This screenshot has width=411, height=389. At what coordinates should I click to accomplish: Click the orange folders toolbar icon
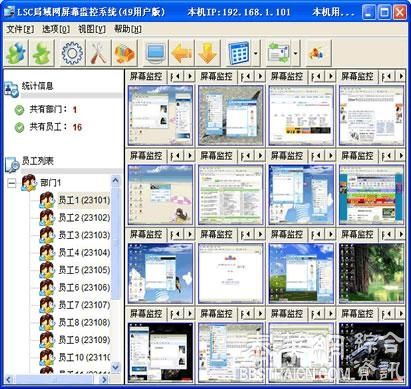pyautogui.click(x=124, y=53)
